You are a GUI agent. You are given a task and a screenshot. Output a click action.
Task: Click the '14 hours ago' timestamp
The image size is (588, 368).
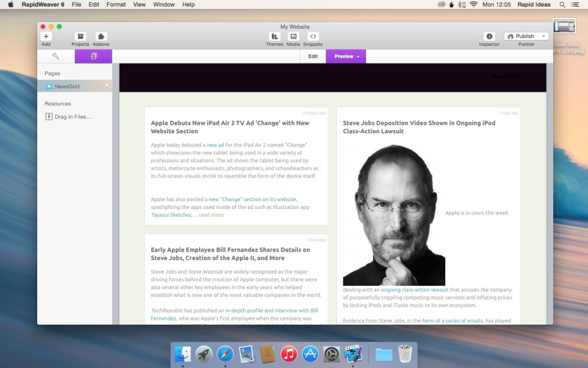pos(314,113)
